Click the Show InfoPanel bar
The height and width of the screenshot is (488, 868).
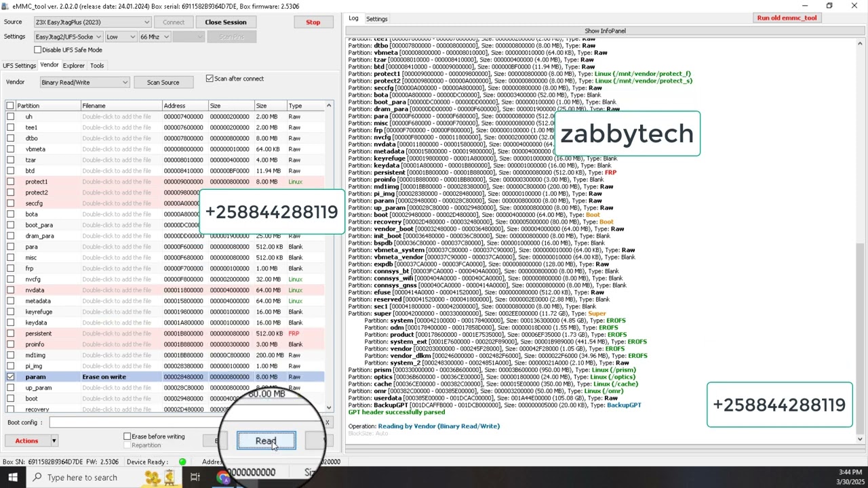[605, 31]
